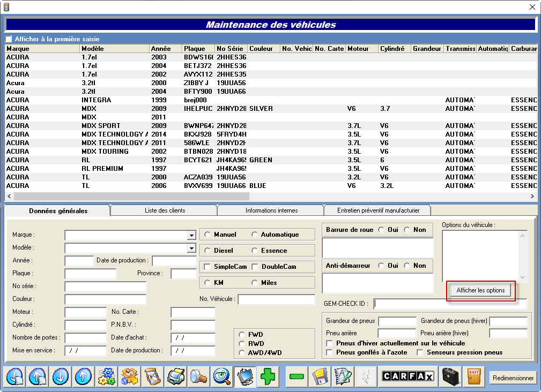Click the plain blue up-arrow circle icon
Image resolution: width=541 pixels, height=392 pixels.
pyautogui.click(x=83, y=376)
